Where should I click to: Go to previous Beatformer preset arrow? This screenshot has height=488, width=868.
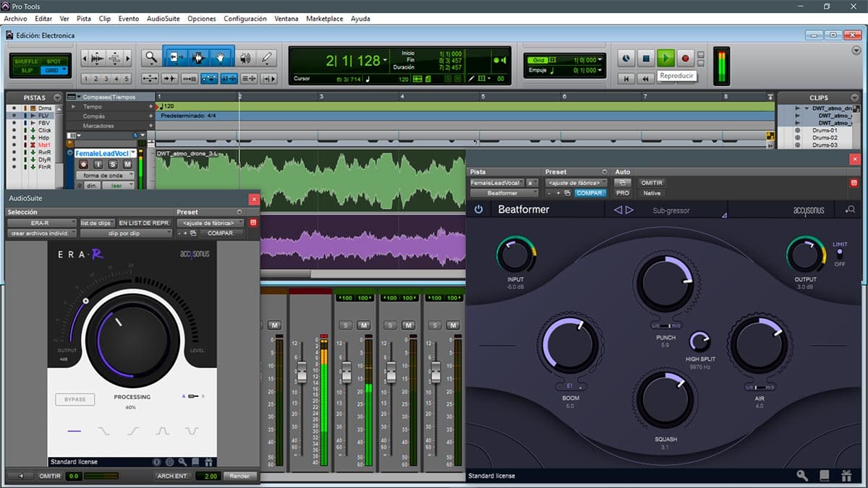[x=618, y=210]
